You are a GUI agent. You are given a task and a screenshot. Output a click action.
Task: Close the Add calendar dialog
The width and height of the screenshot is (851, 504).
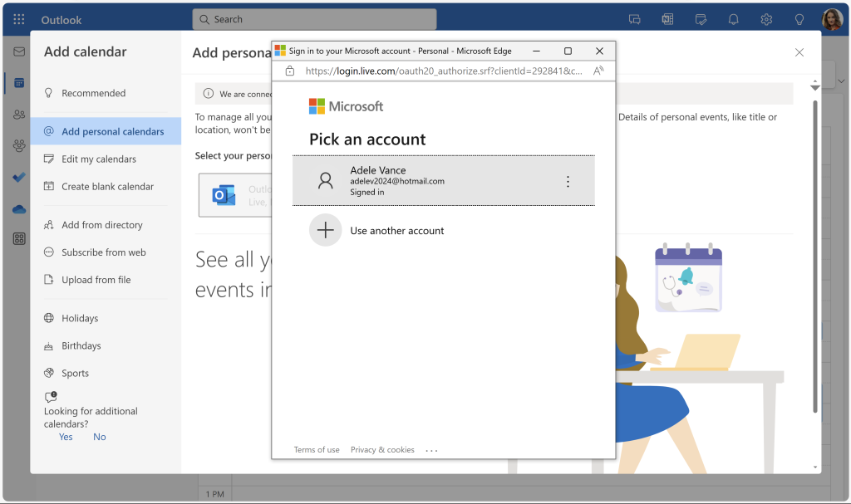pos(799,52)
